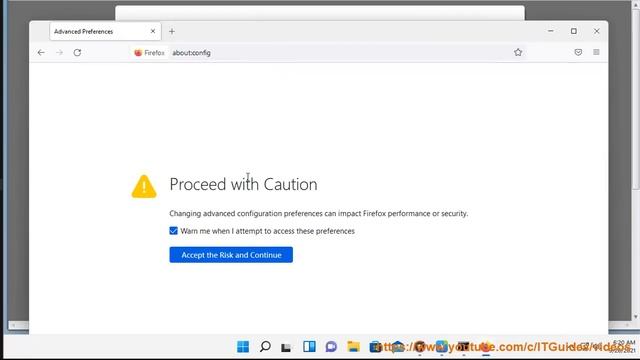Image resolution: width=640 pixels, height=360 pixels.
Task: Maximize the Firefox window
Action: point(573,31)
